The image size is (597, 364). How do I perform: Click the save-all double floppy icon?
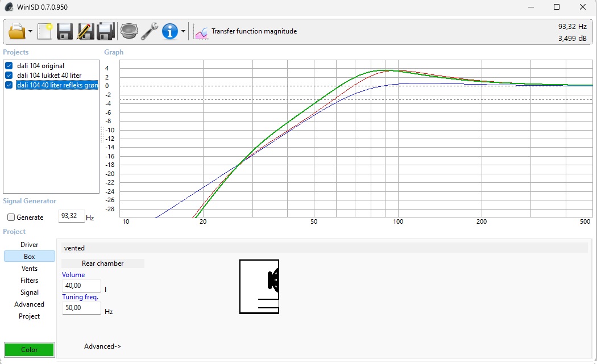tap(106, 31)
